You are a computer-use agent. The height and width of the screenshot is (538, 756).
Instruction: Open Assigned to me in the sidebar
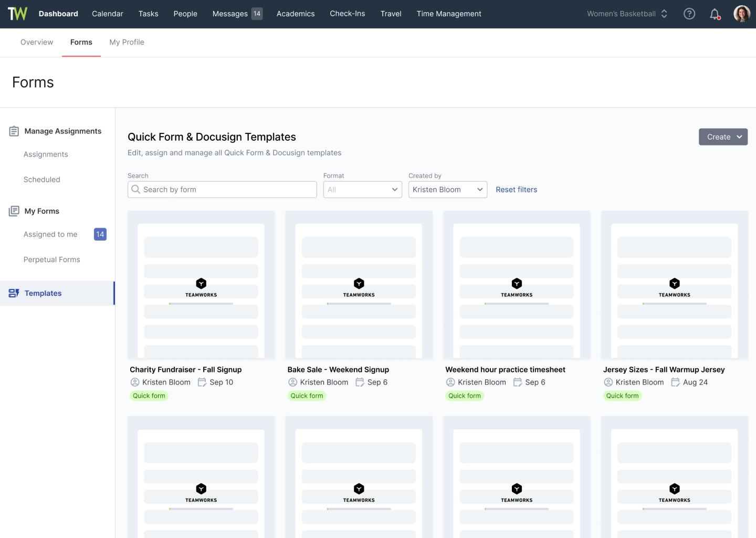pyautogui.click(x=50, y=234)
